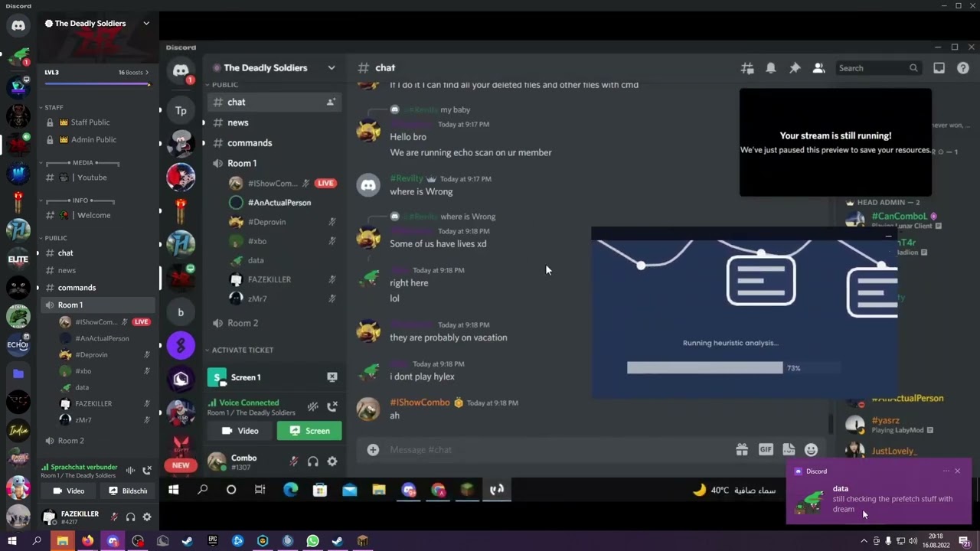The image size is (980, 551).
Task: Click the plus attach button in message box
Action: click(x=373, y=450)
